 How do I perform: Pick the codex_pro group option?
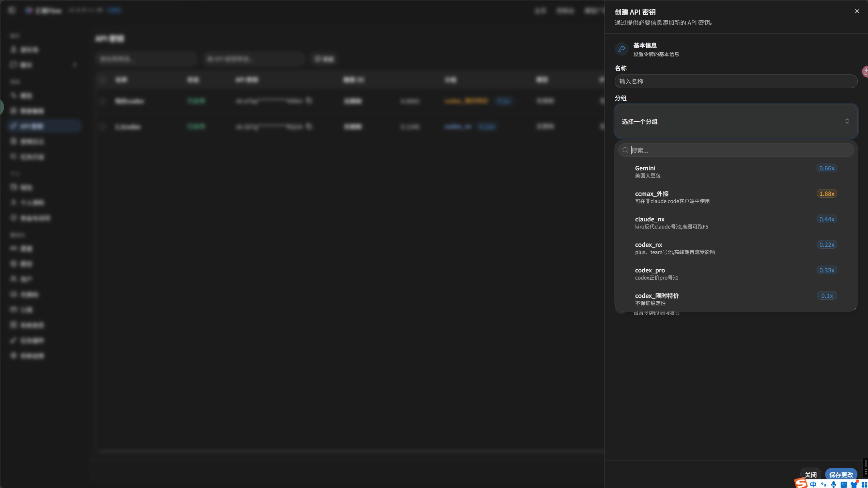[x=736, y=273]
